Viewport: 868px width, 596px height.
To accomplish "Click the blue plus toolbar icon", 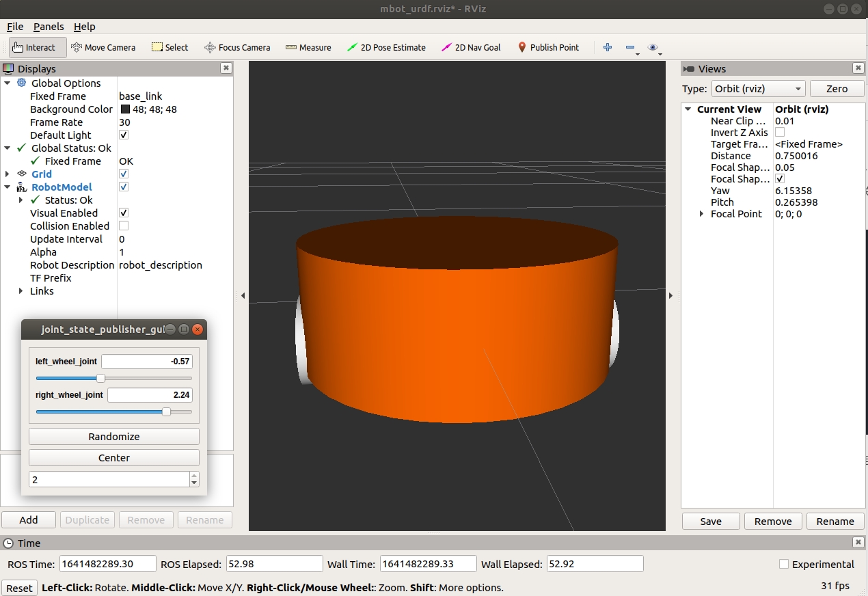I will click(608, 47).
